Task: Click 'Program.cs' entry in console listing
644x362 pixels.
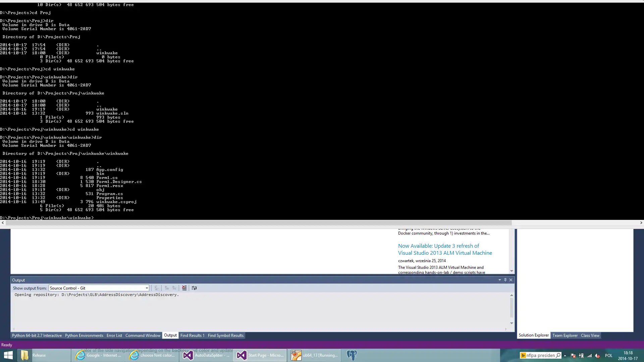Action: coord(110,194)
